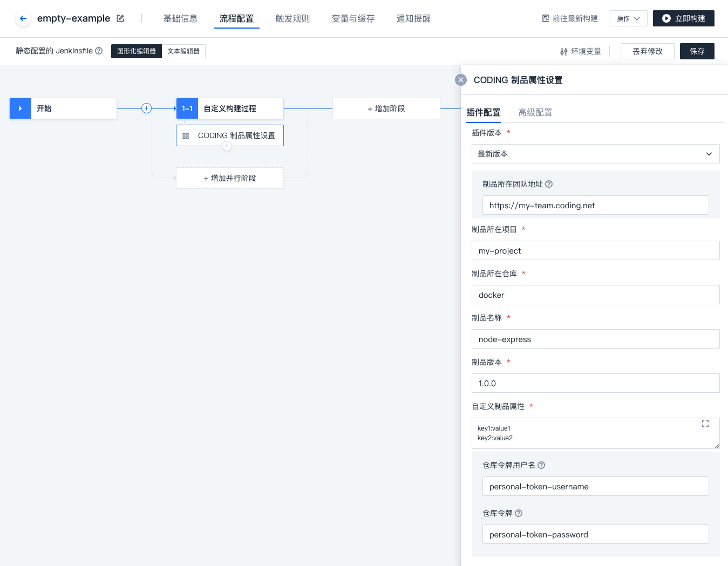Click the 立即构建 button
This screenshot has height=566, width=728.
[x=684, y=18]
